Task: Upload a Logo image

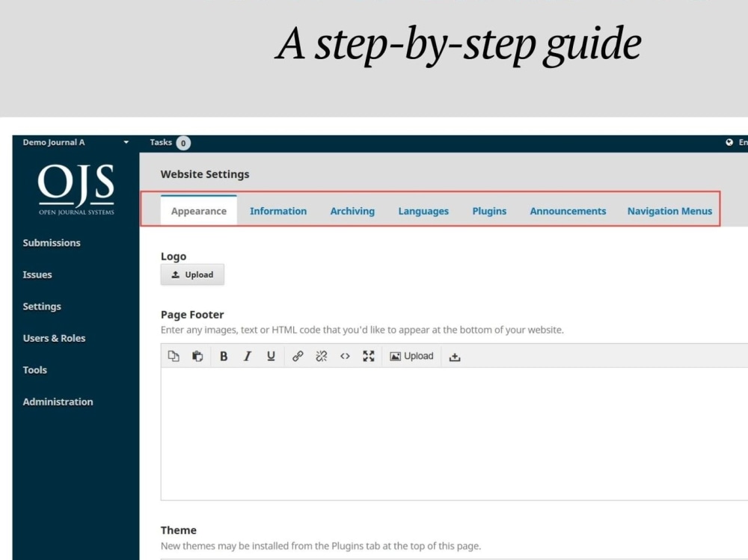Action: 192,274
